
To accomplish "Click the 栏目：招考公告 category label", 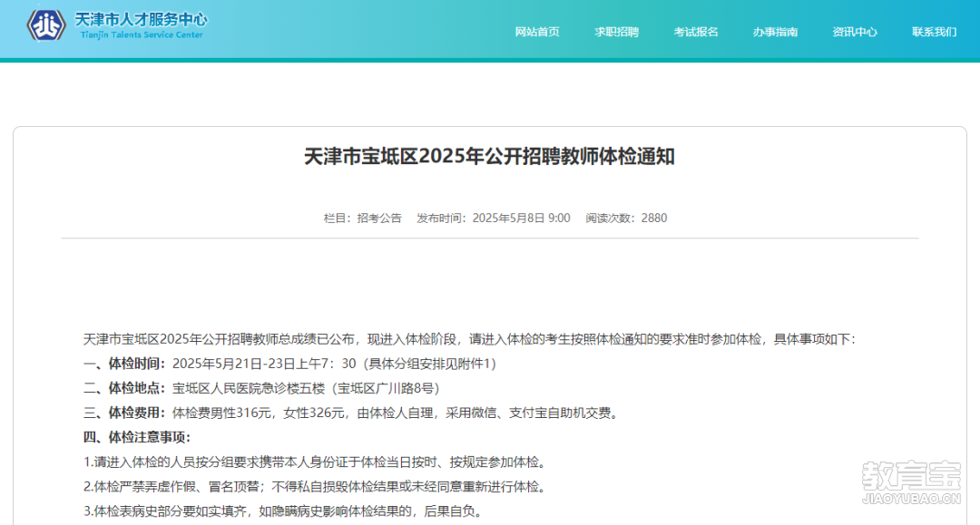I will click(x=362, y=218).
